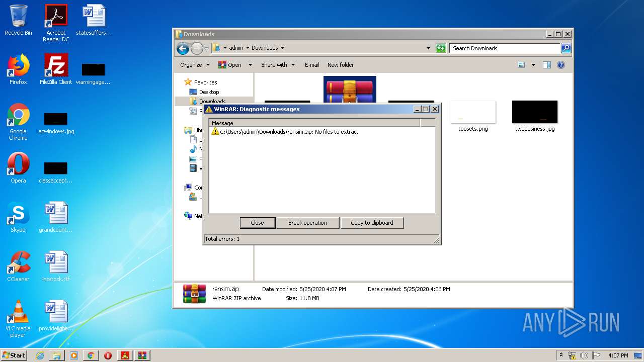Viewport: 644px width, 362px height.
Task: Expand address bar history dropdown
Action: point(428,48)
